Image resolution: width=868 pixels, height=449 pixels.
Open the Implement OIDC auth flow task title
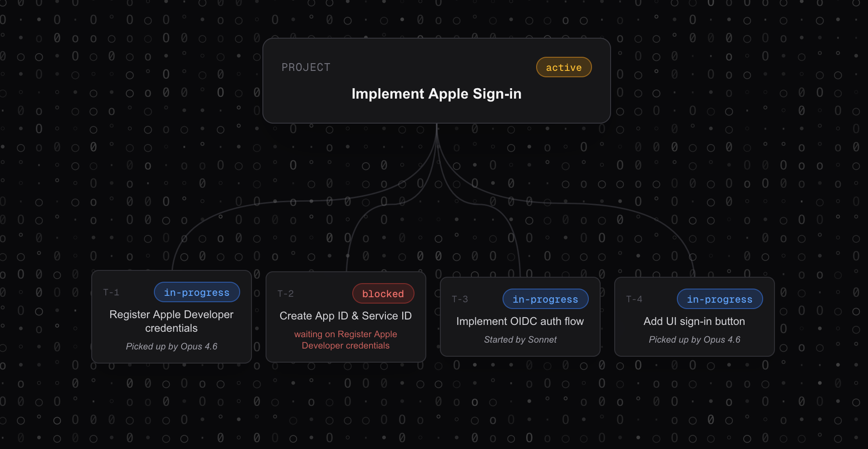point(520,321)
